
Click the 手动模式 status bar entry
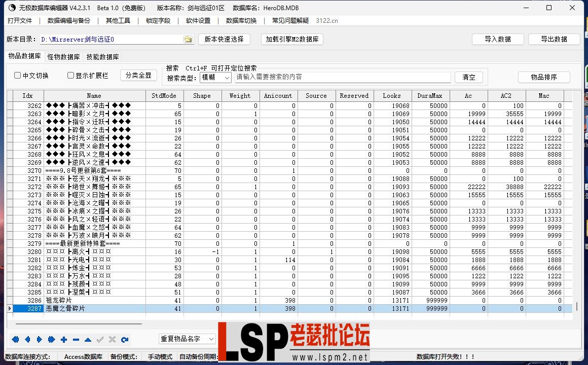pos(160,357)
